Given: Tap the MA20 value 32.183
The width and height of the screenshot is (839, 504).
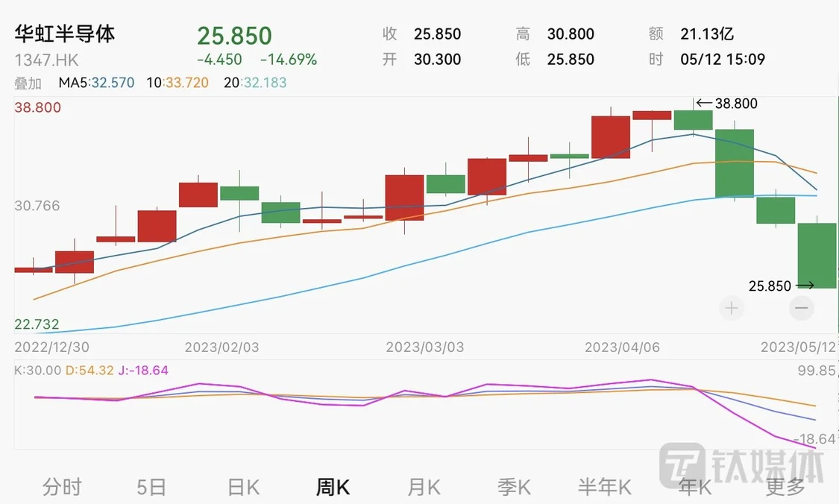Looking at the screenshot, I should click(265, 83).
